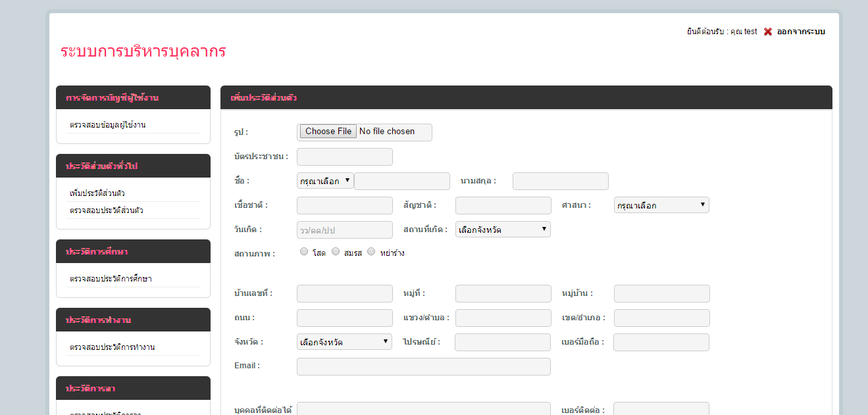Open ตรวจสอบประวัติส่วนตัว in the sidebar
868x415 pixels.
pos(107,210)
